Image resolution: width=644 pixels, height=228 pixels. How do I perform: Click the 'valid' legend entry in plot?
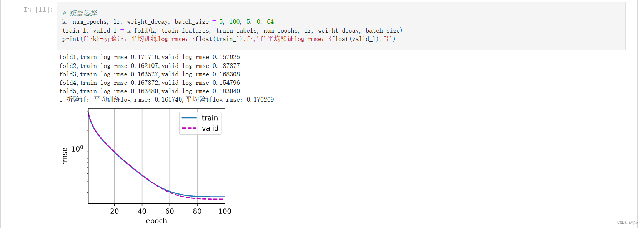[200, 128]
